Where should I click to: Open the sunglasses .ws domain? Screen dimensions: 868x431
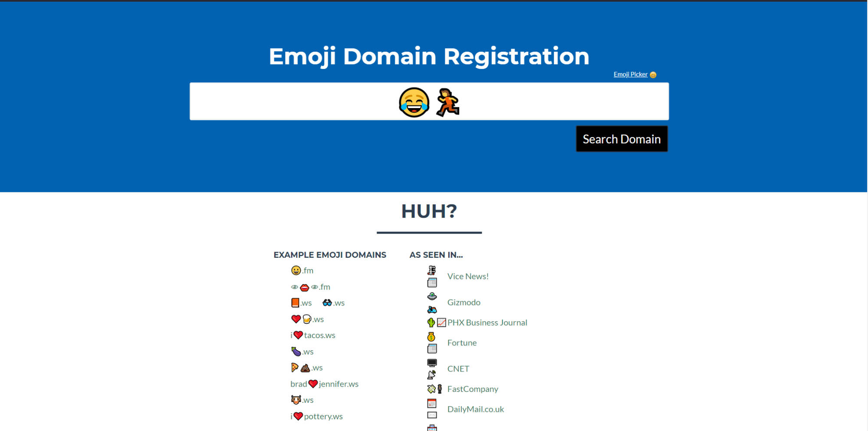333,303
